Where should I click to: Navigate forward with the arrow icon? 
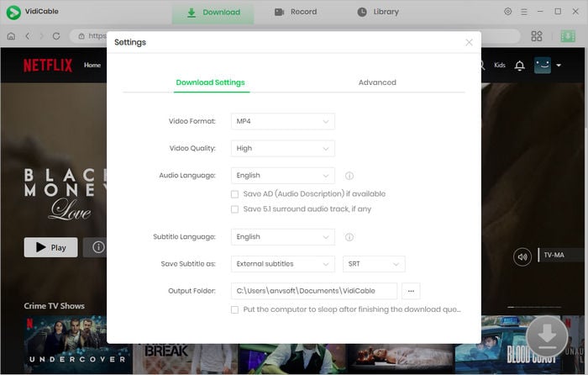(x=41, y=36)
